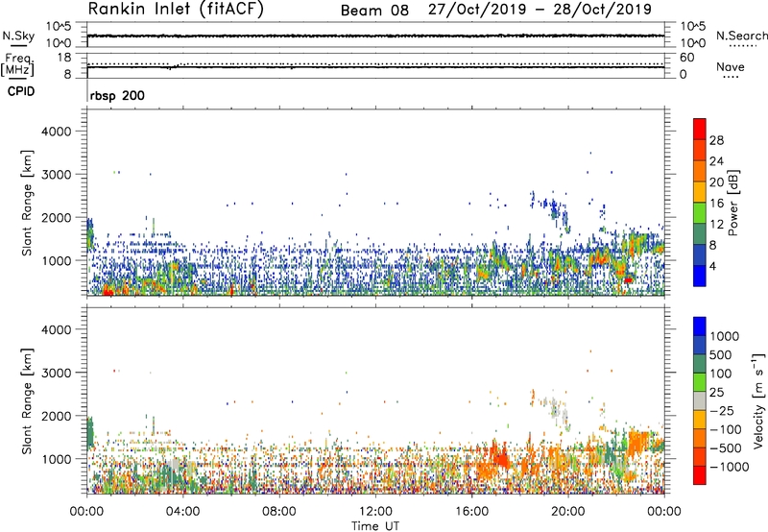Click the 'N.Sky' legend label
The image size is (768, 532).
[x=18, y=36]
